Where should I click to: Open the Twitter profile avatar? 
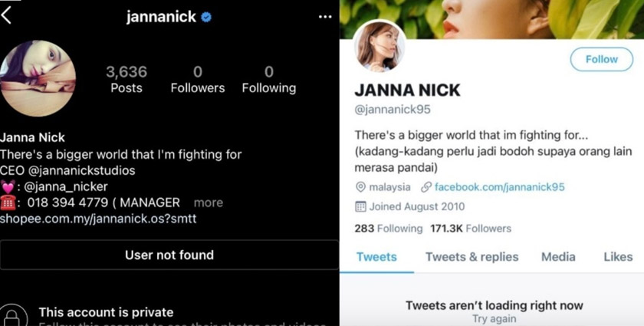379,46
